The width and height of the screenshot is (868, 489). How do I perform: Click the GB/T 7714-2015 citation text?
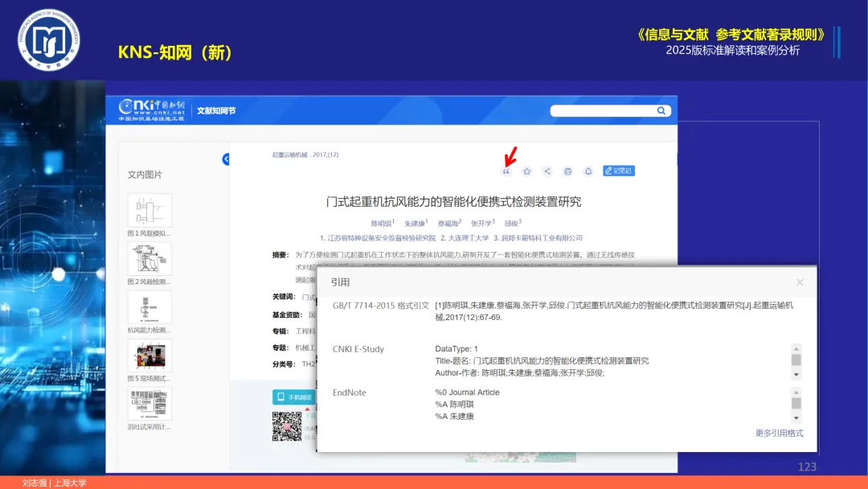614,311
